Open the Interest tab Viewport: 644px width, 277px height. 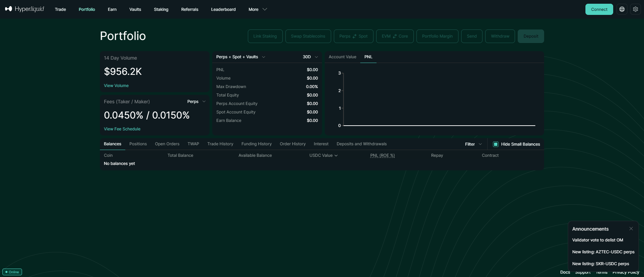coord(321,144)
